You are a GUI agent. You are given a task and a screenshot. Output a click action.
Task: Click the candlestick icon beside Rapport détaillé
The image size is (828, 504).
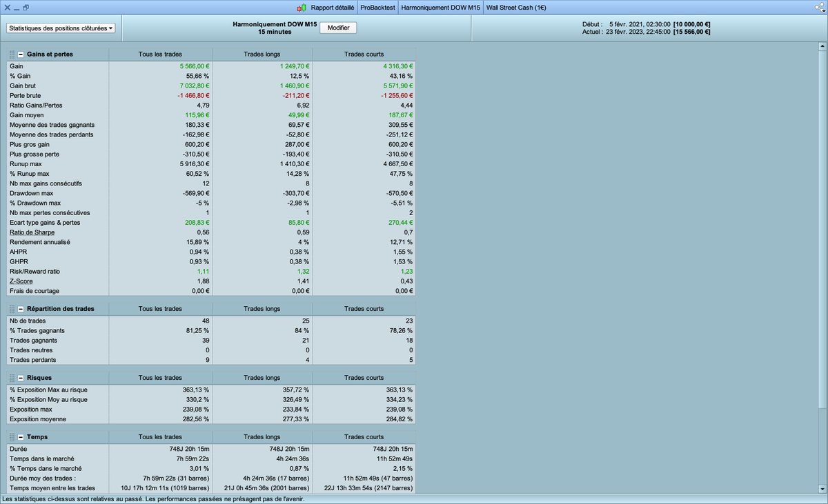(302, 8)
